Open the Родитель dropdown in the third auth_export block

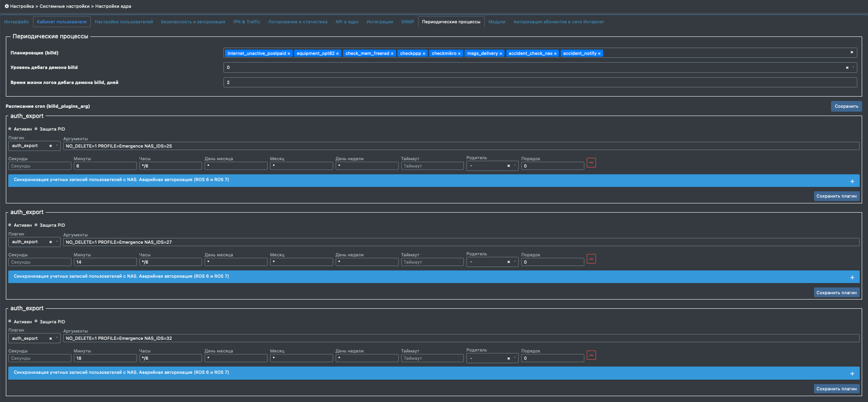[514, 358]
